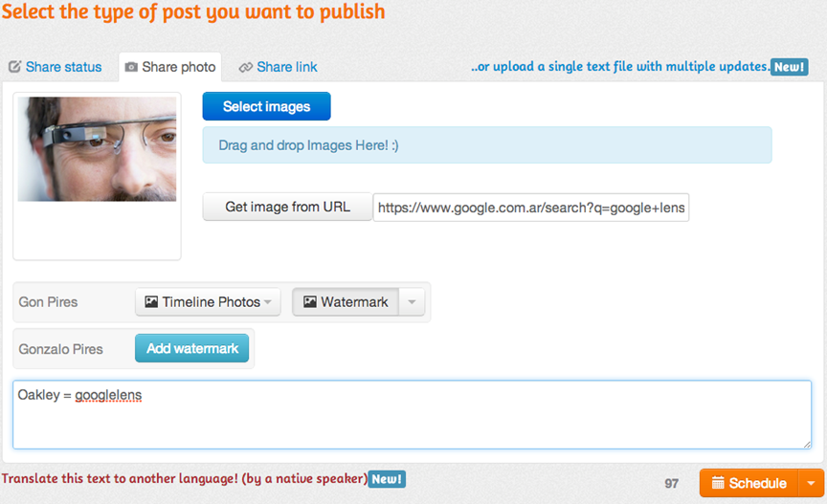Open the Timeline Photos album dropdown

coord(208,302)
